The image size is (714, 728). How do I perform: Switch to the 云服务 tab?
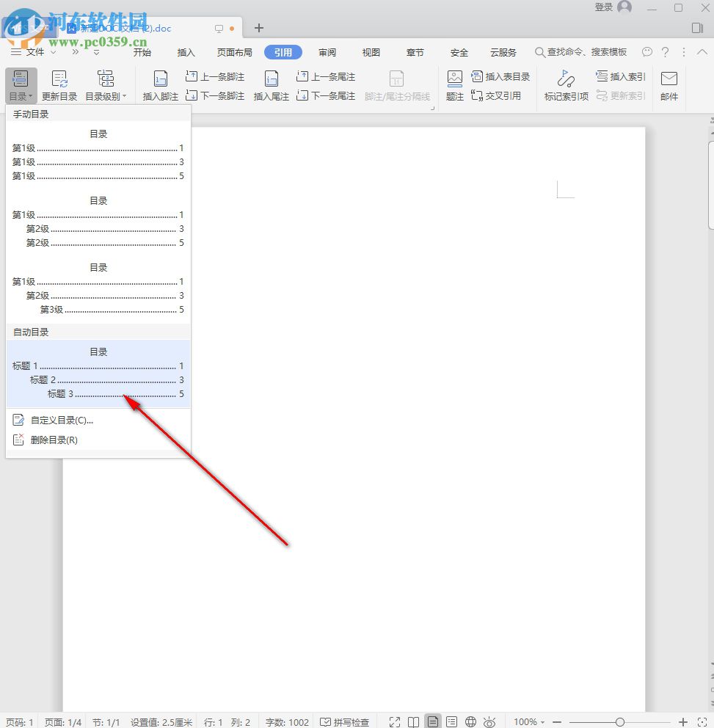[503, 52]
